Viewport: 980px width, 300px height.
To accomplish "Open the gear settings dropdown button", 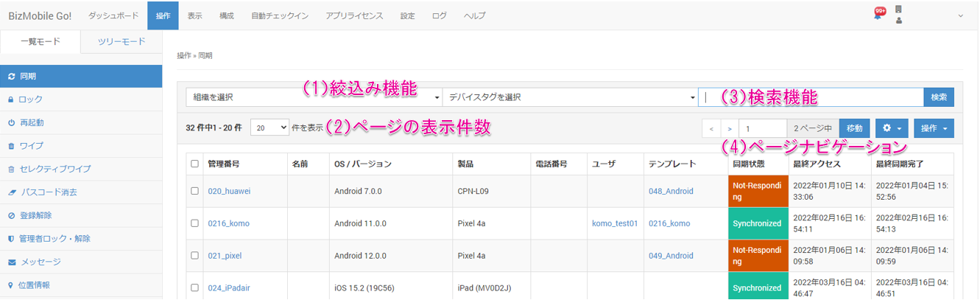I will point(892,128).
